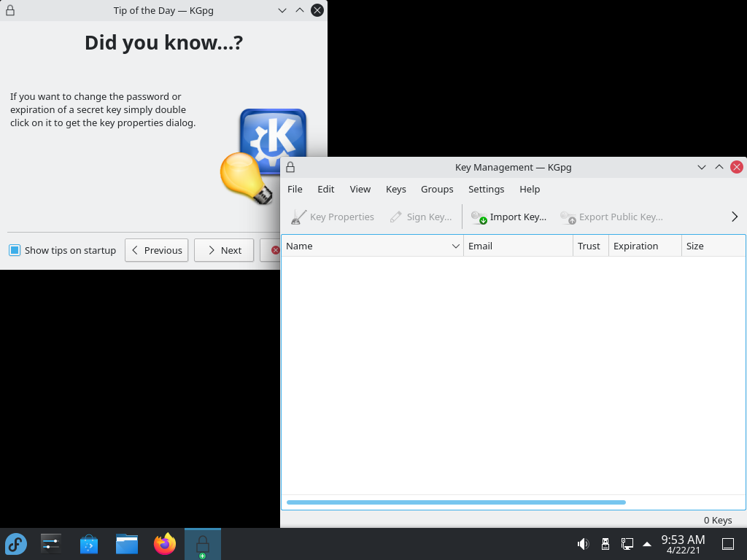The image size is (747, 560).
Task: Close the Key Management window
Action: point(737,168)
